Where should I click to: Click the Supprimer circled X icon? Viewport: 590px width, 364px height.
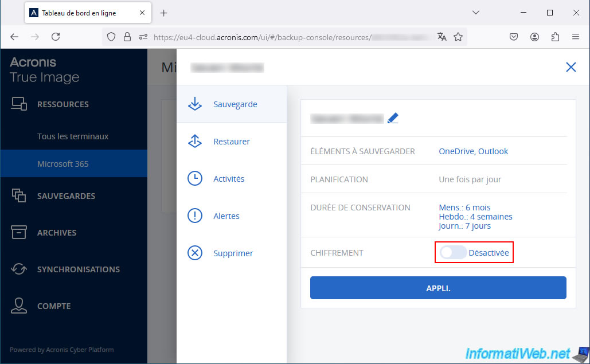pos(195,253)
